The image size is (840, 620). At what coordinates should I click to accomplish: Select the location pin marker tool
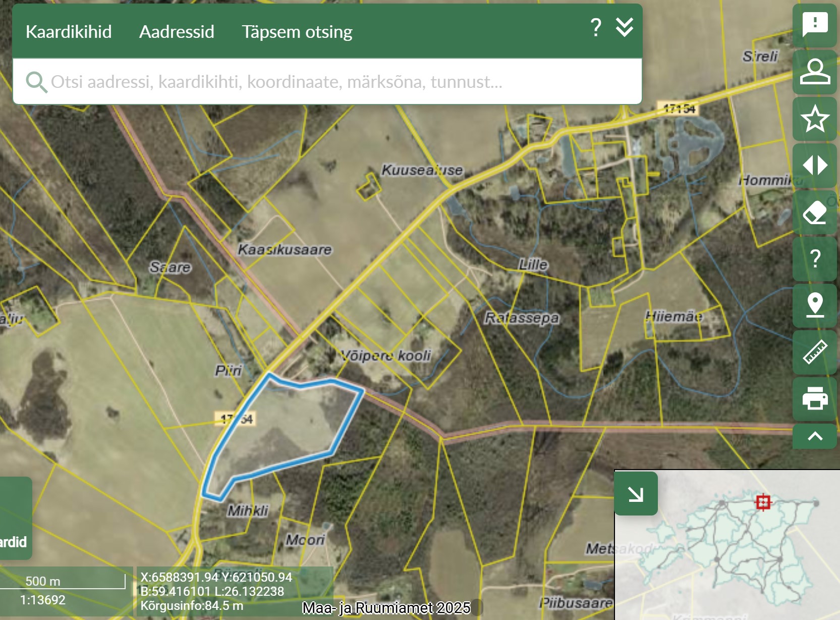click(x=815, y=305)
